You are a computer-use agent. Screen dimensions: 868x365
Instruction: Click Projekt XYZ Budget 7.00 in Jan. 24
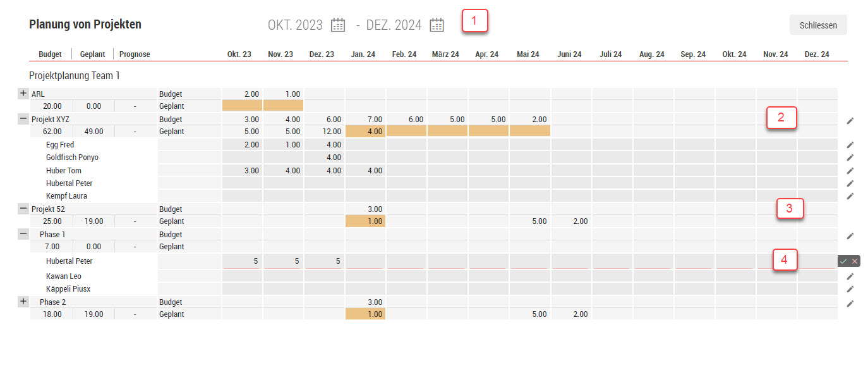pos(374,119)
